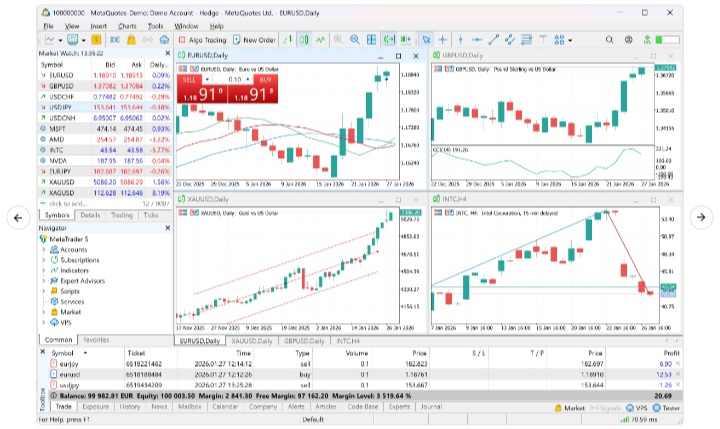Close the Market Watch panel
Viewport: 720px width, 429px height.
(x=168, y=53)
